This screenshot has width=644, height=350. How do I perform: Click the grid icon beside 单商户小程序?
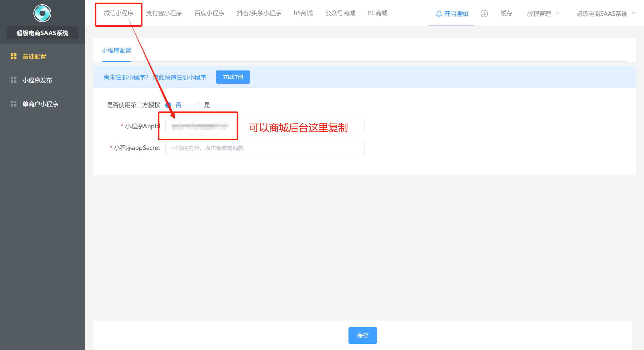point(13,104)
